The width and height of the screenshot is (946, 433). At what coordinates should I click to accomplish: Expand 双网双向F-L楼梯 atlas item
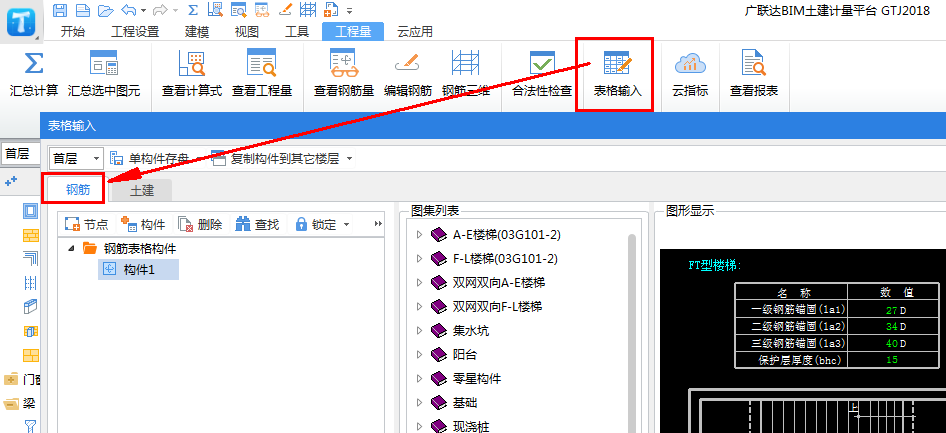pos(417,306)
